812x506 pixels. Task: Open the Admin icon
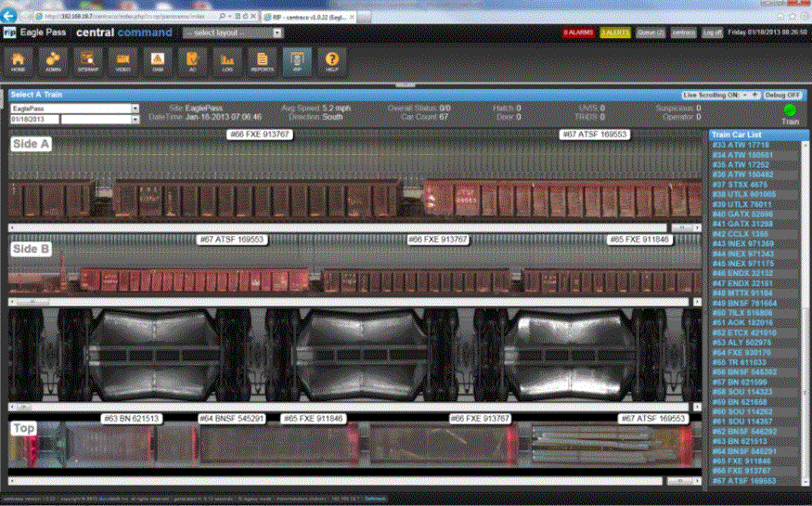[53, 60]
